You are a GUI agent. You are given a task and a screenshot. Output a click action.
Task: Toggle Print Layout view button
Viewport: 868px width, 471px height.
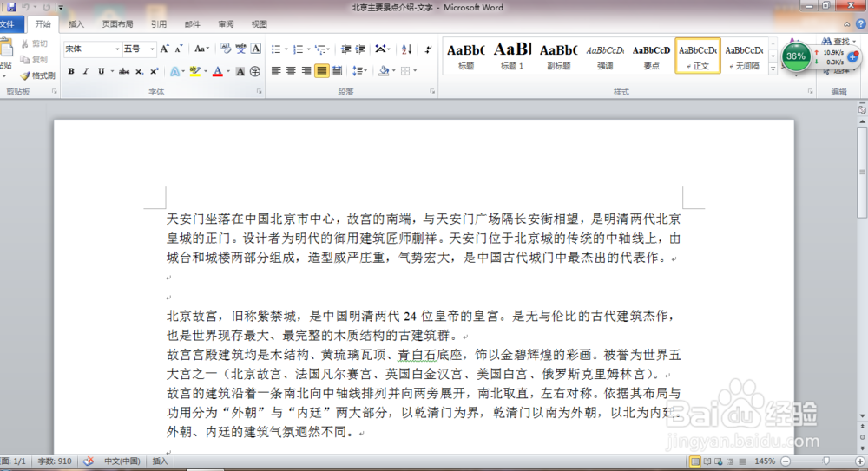tap(694, 461)
